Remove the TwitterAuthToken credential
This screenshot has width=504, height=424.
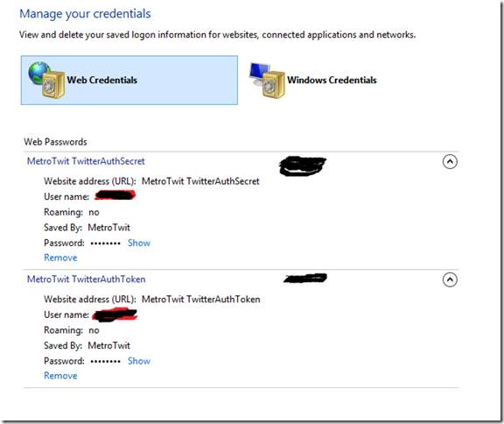60,376
